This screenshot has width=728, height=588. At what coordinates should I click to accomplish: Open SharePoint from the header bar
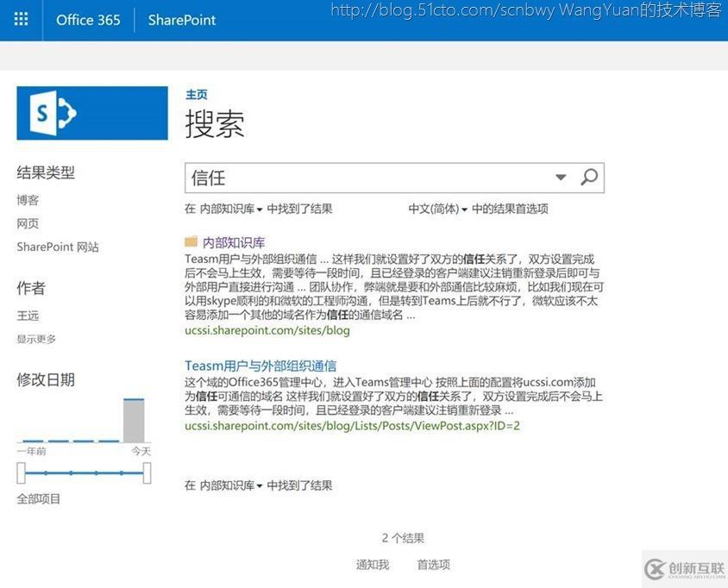click(182, 20)
